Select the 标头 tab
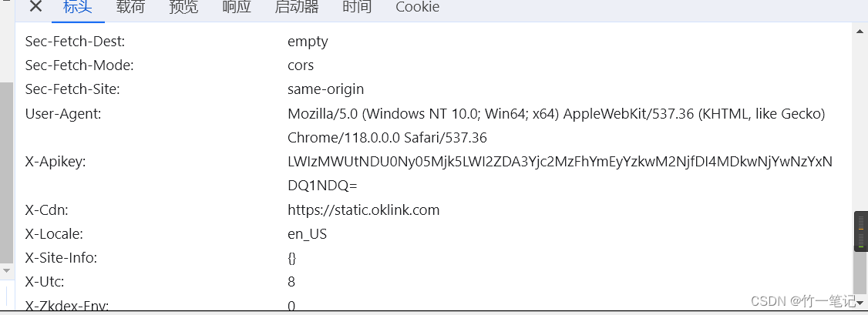This screenshot has height=315, width=868. [x=78, y=7]
